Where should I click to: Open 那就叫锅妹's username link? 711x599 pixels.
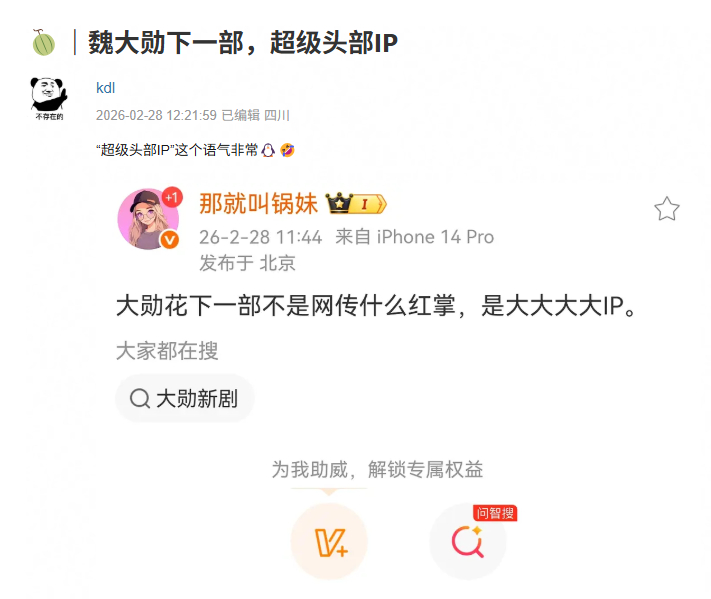point(258,203)
